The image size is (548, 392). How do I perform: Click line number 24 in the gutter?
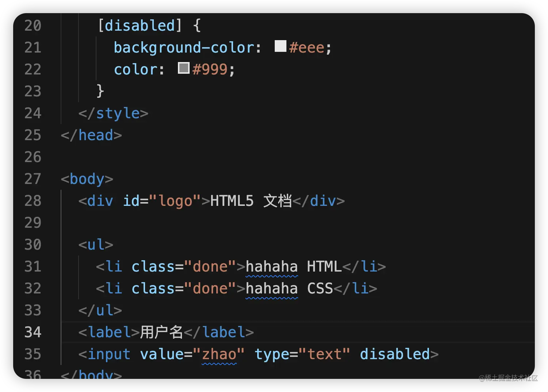coord(33,113)
